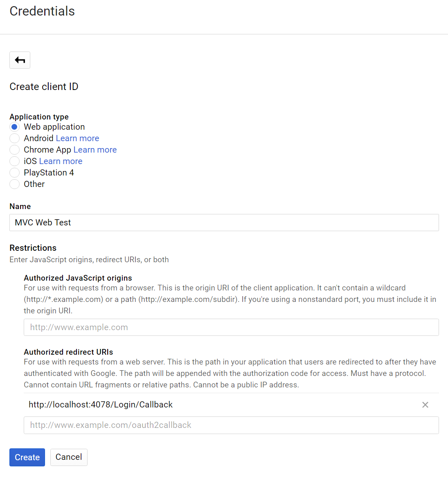Click the Restrictions section label
Screen dimensions: 448x477
33,248
